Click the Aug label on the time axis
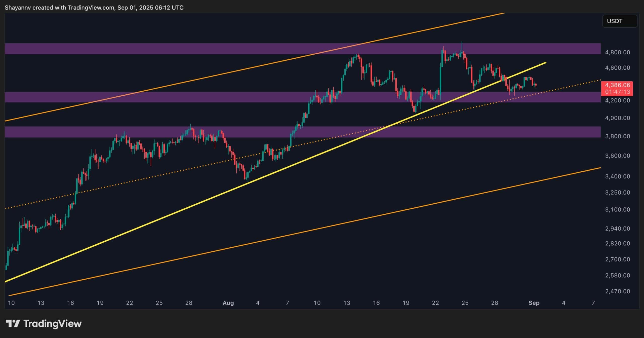This screenshot has width=644, height=338. pyautogui.click(x=228, y=303)
